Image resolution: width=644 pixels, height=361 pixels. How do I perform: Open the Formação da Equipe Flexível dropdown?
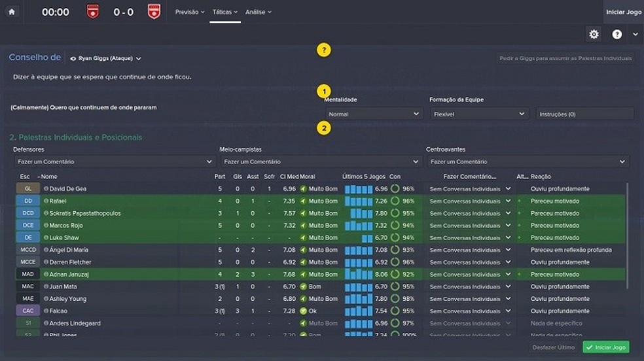[x=478, y=114]
